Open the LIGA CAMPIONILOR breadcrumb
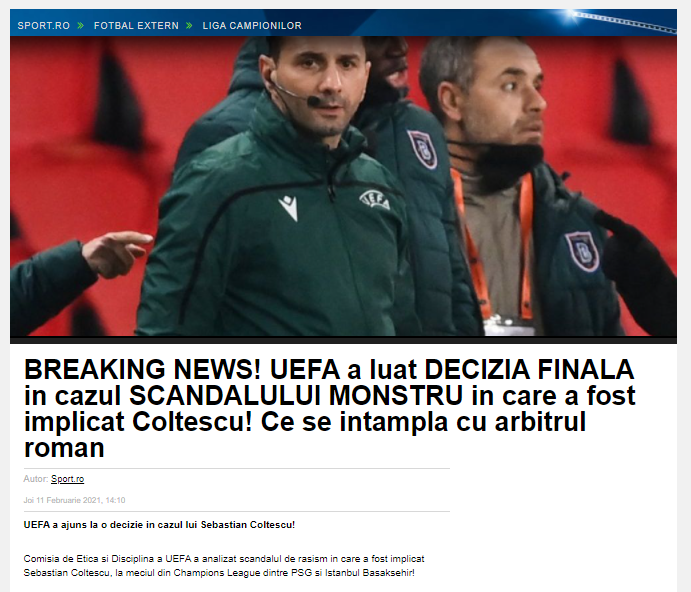Screen dimensions: 691x592 pyautogui.click(x=252, y=26)
